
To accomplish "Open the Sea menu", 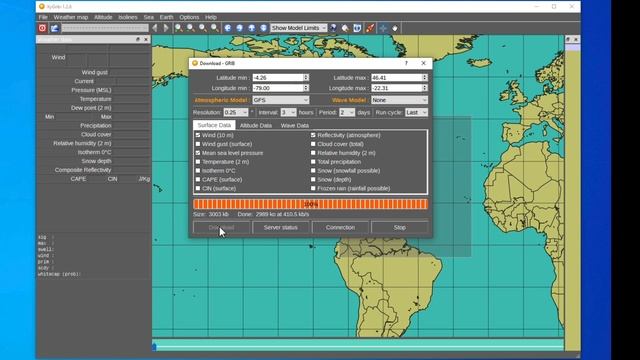I will 149,17.
